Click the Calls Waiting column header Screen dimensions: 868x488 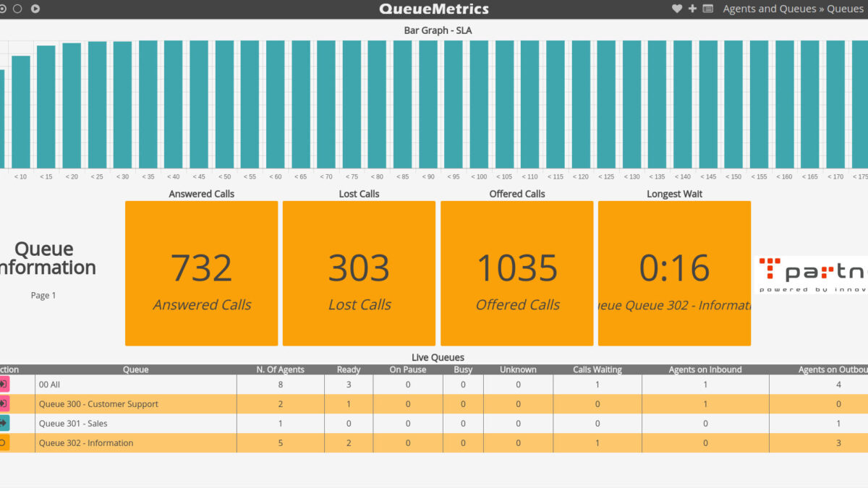[x=597, y=369]
